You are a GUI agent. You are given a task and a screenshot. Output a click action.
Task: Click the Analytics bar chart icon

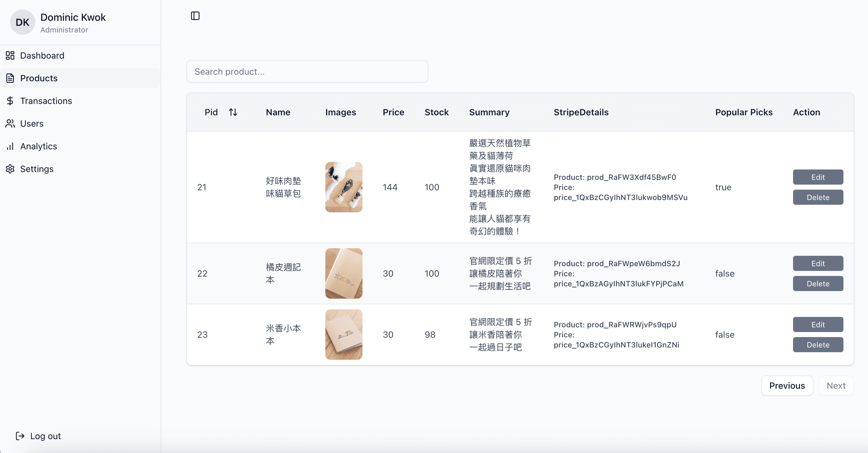click(x=10, y=146)
